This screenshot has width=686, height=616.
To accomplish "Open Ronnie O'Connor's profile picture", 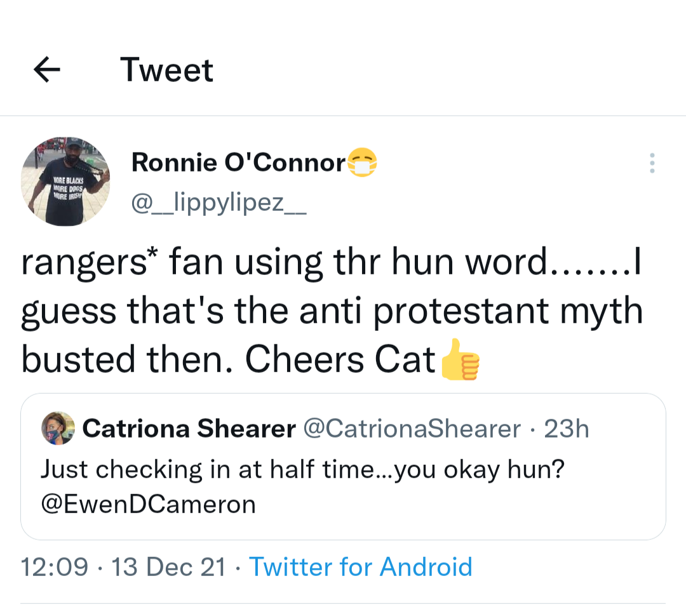I will (x=65, y=181).
